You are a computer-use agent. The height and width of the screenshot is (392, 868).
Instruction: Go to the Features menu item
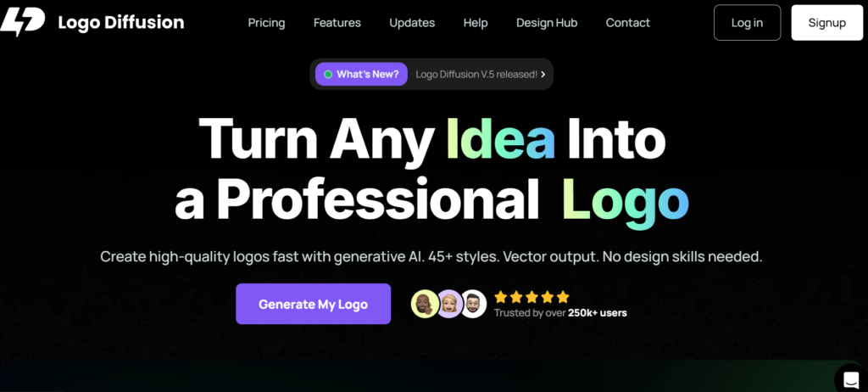coord(337,23)
